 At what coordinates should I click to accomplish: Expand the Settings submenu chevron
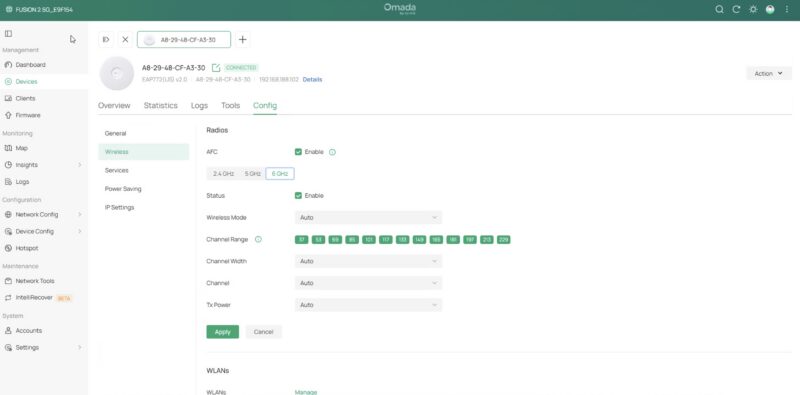coord(80,347)
